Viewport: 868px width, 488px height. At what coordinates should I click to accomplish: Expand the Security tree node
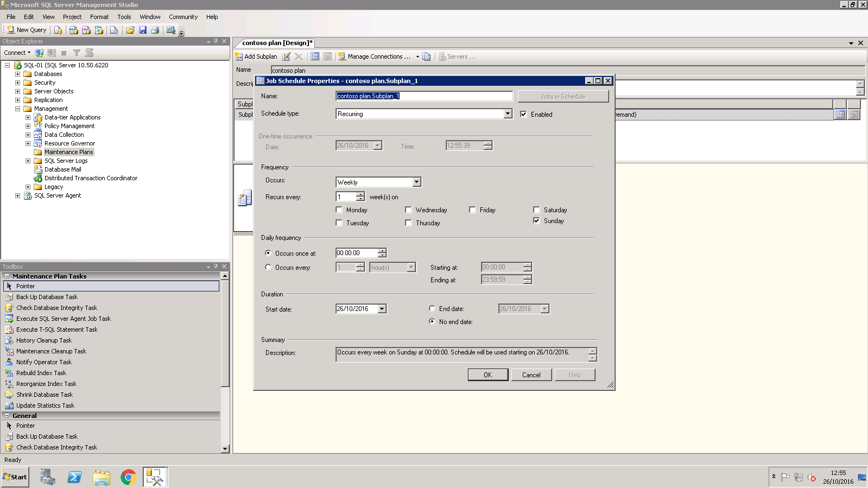(17, 83)
